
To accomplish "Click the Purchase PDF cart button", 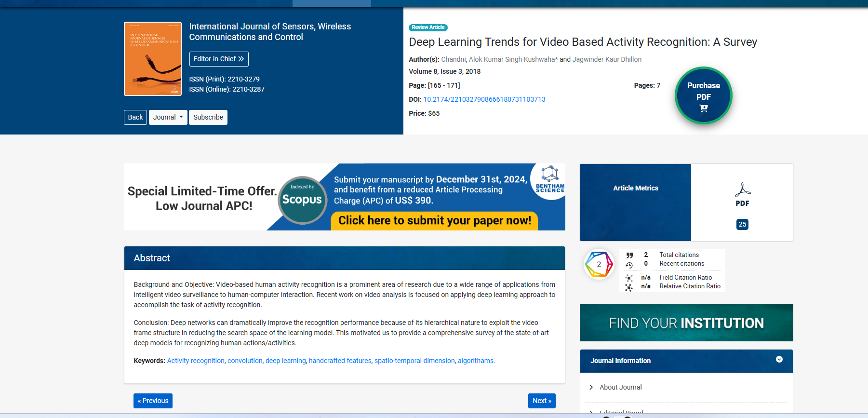I will click(x=703, y=95).
